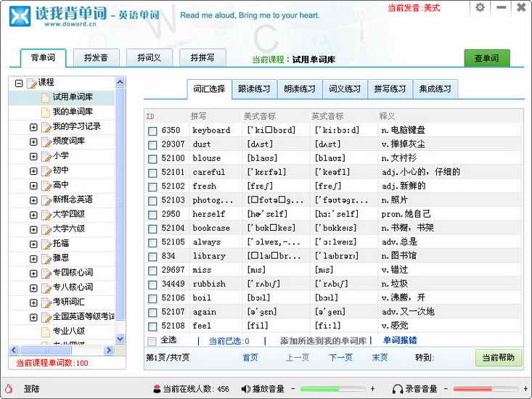Click the doword app logo icon

(20, 16)
